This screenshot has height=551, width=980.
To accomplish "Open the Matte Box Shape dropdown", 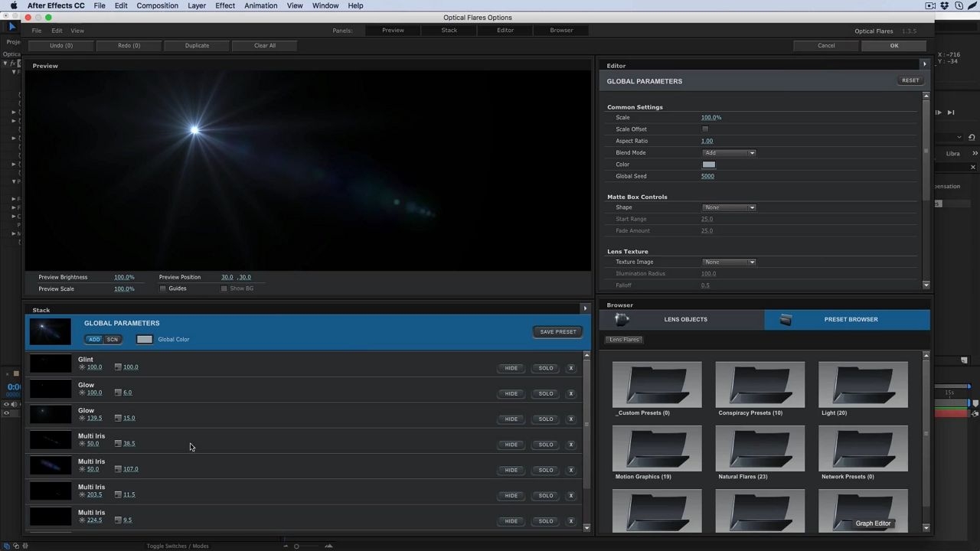I will (x=729, y=207).
